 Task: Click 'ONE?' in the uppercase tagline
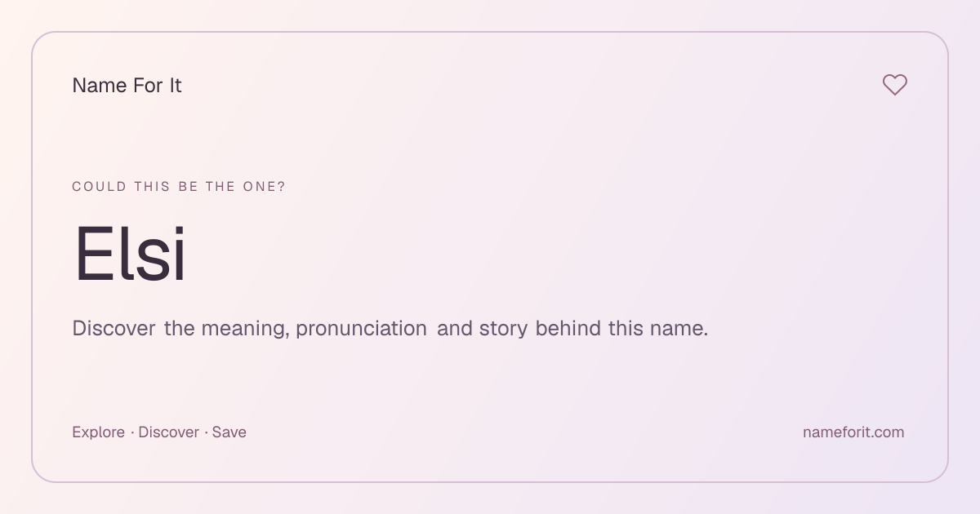tap(265, 187)
